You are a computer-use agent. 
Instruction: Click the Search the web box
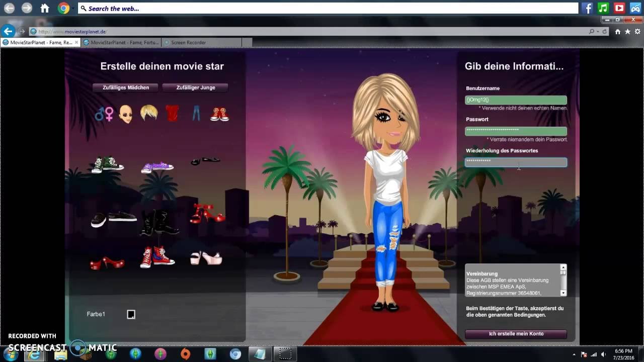point(328,8)
